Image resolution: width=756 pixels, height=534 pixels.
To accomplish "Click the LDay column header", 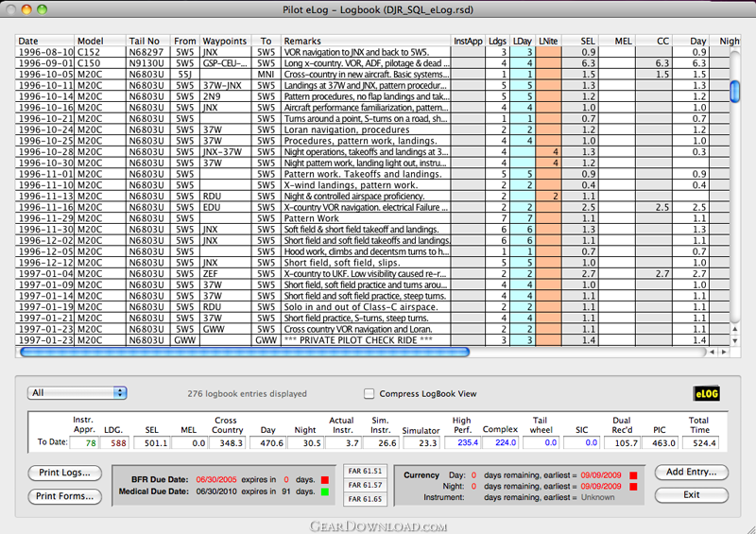I will click(523, 41).
